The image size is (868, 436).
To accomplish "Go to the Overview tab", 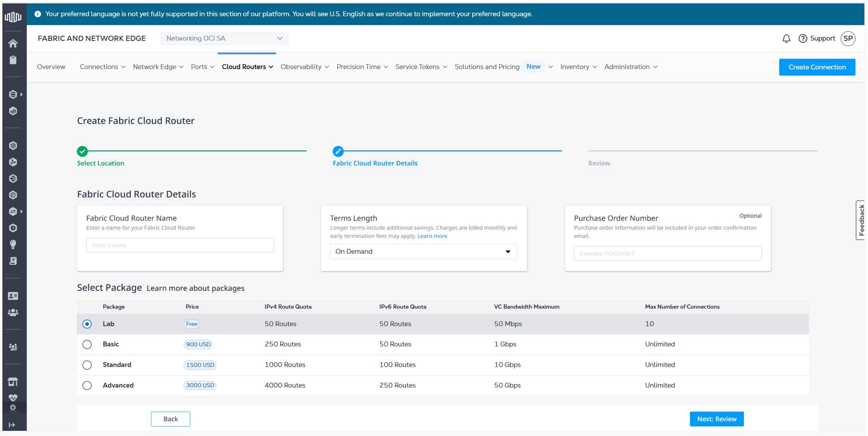I will [x=51, y=67].
